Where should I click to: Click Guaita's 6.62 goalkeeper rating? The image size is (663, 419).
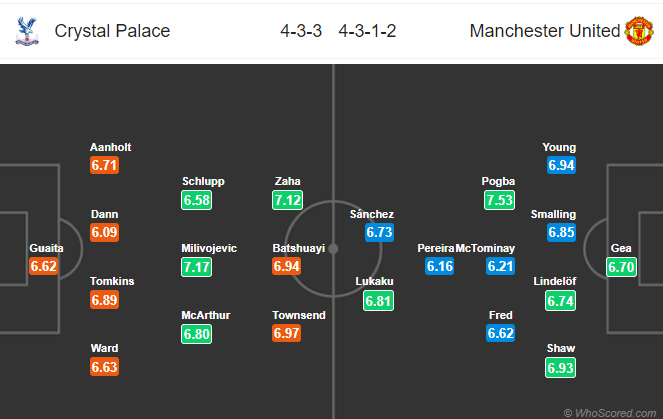click(x=46, y=267)
